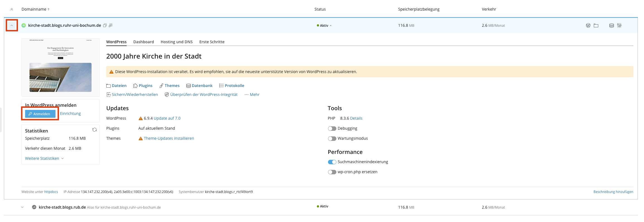Viewport: 644px width, 222px height.
Task: Open Protokolle link
Action: pyautogui.click(x=232, y=86)
